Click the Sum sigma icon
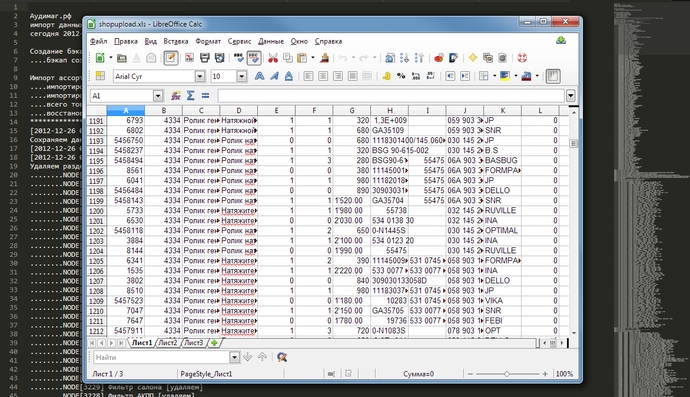The image size is (690, 397). (x=191, y=96)
